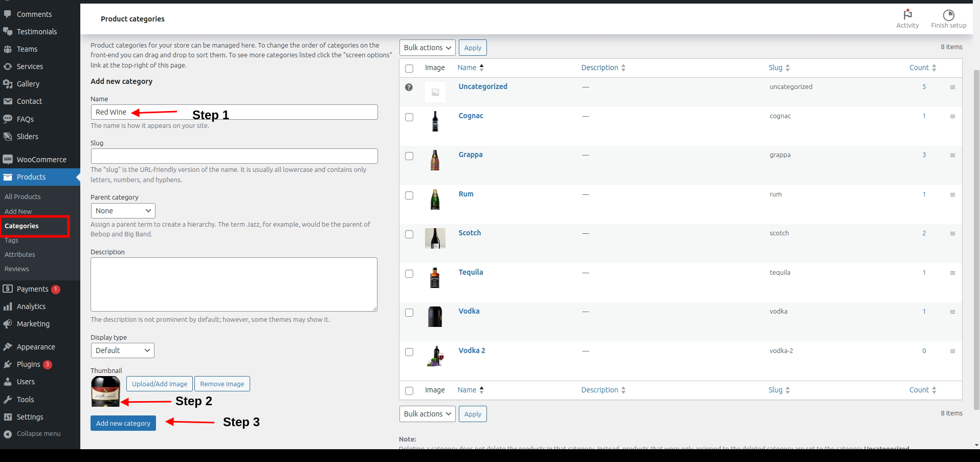Click the help icon beside Uncategorized

click(x=409, y=87)
